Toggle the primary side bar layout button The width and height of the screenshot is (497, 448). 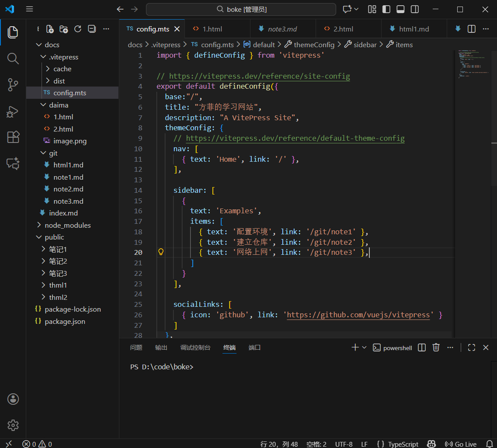point(386,9)
